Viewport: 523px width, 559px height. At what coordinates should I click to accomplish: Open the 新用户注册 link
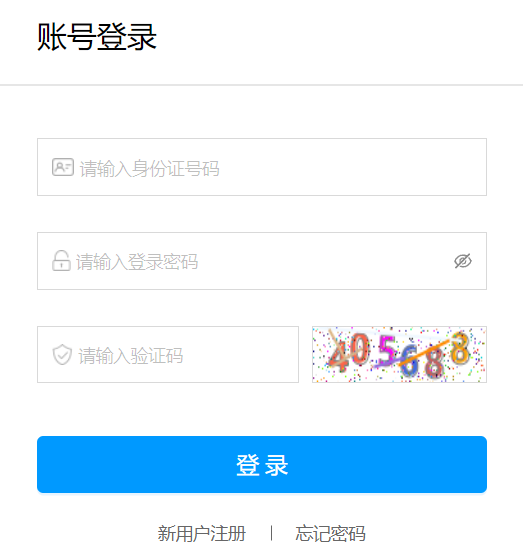pos(202,534)
